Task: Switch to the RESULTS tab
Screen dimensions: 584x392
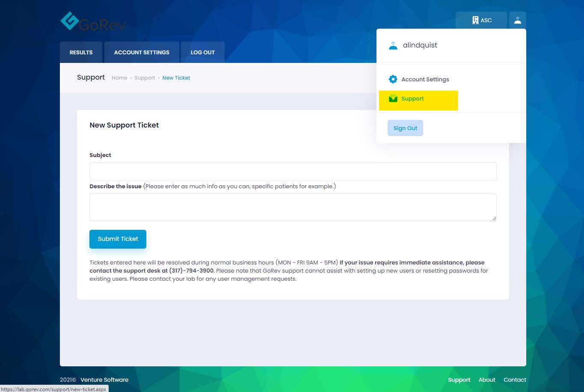Action: pos(81,52)
